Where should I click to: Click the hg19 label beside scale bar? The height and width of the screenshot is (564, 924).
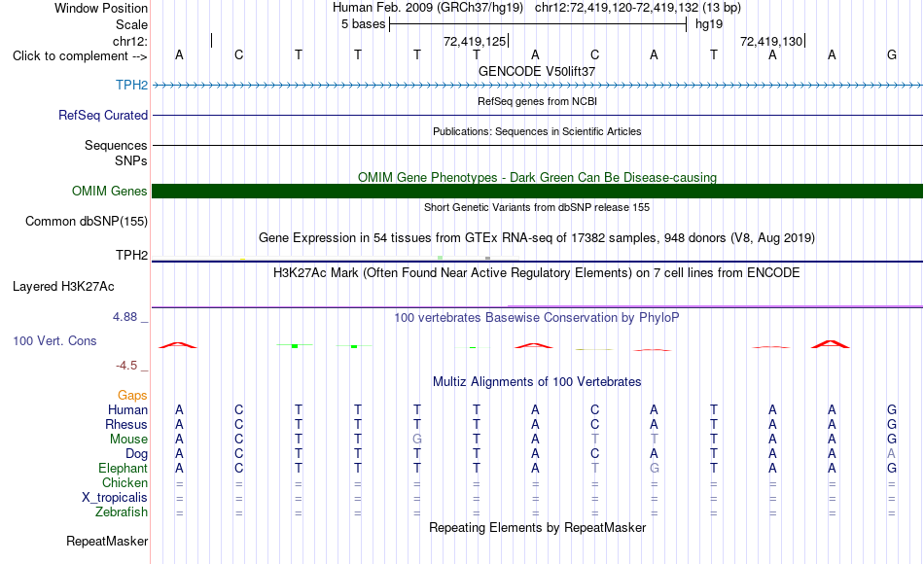pos(709,24)
